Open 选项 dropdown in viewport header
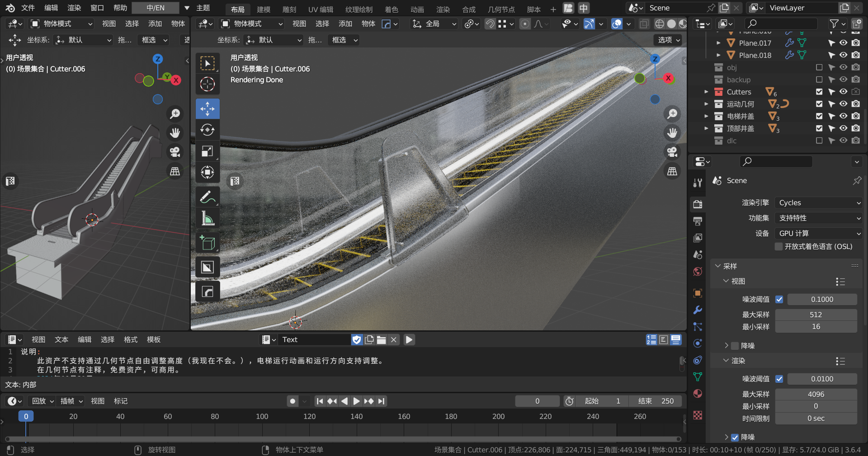868x456 pixels. (x=668, y=40)
